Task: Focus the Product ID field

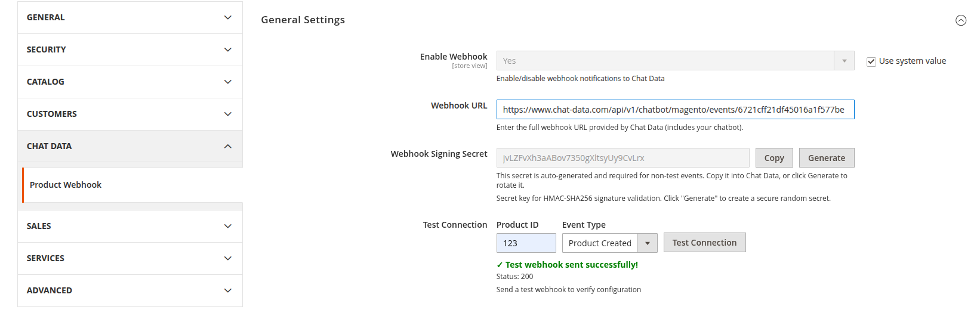Action: point(526,243)
